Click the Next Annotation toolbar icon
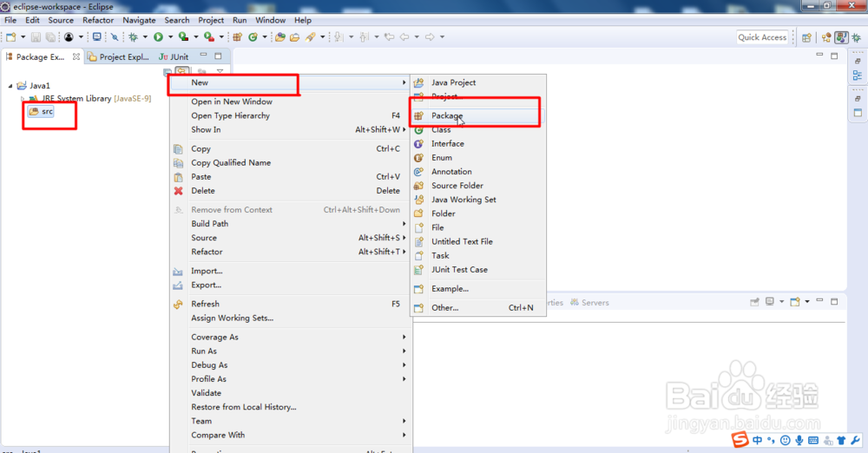Viewport: 868px width, 453px height. 339,37
